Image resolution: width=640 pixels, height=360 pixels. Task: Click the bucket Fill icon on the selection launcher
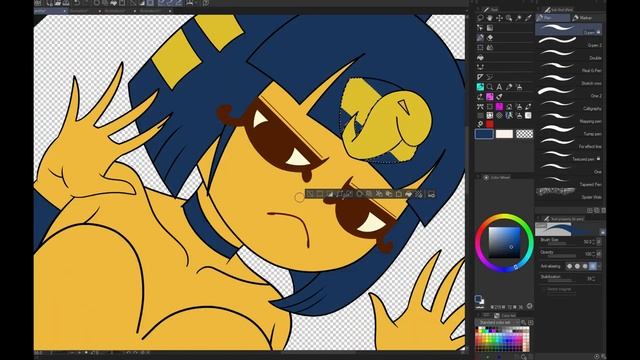click(409, 194)
